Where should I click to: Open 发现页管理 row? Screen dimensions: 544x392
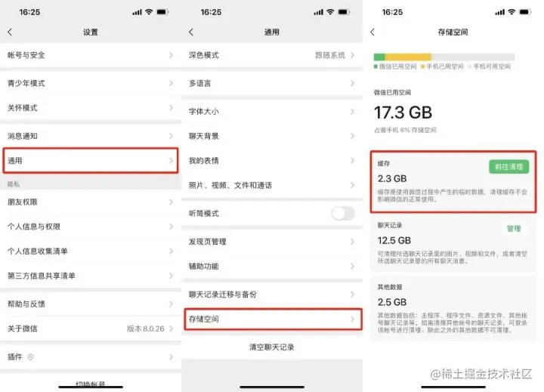coord(272,242)
